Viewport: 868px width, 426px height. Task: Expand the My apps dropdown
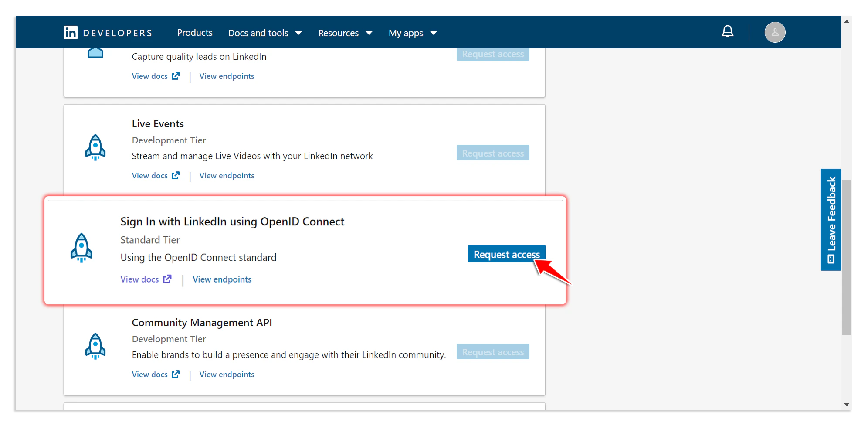[412, 33]
